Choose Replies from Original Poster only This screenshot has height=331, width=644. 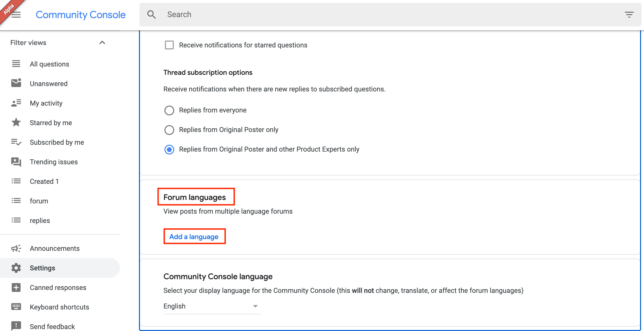[169, 130]
